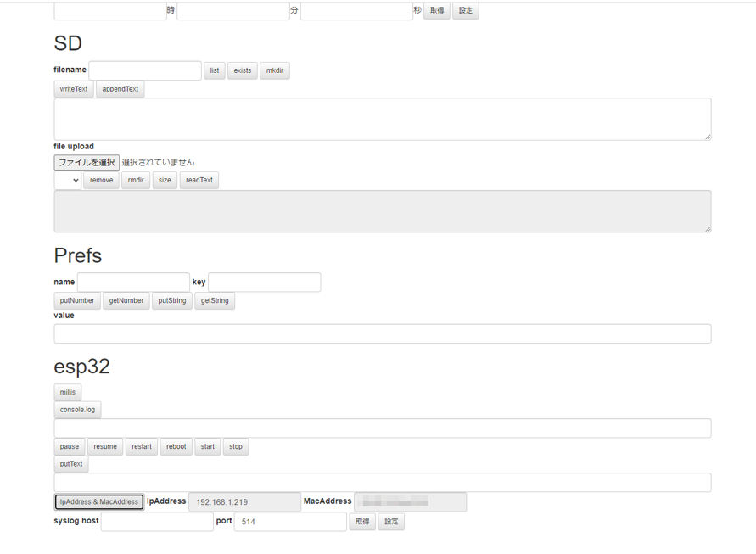Click remove to delete the selected file
Screen dimensions: 756x554
point(101,180)
